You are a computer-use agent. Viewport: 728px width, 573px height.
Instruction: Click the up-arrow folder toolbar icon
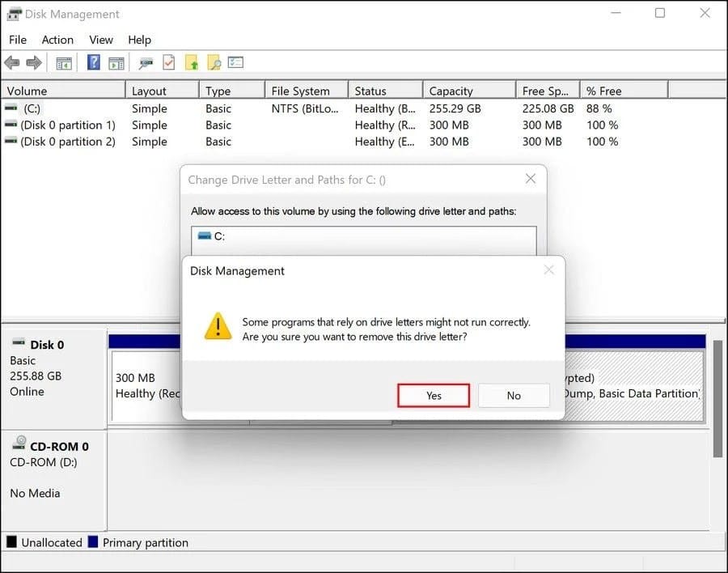[191, 62]
